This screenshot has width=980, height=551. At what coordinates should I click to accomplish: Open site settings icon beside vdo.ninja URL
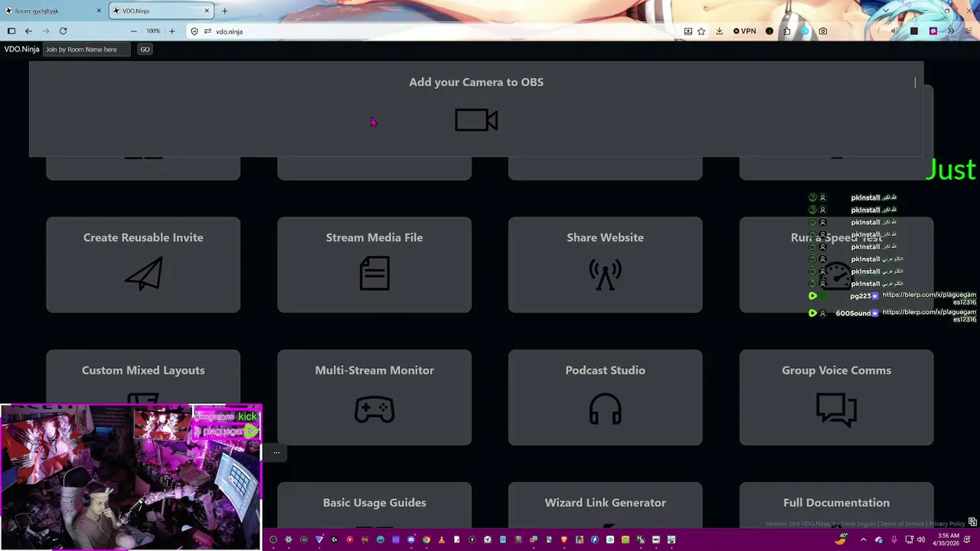tap(207, 31)
